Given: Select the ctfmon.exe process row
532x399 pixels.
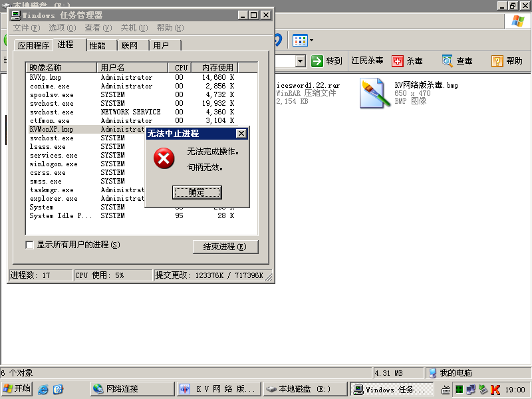Looking at the screenshot, I should pos(132,120).
